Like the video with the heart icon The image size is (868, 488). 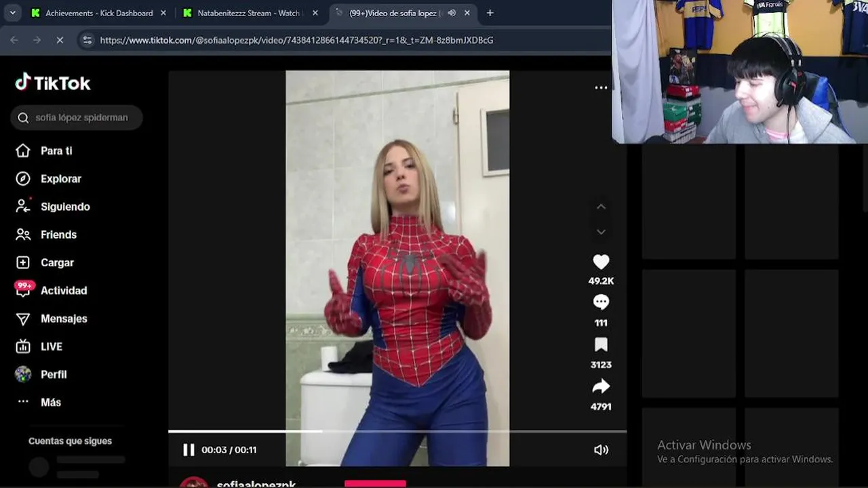point(601,262)
